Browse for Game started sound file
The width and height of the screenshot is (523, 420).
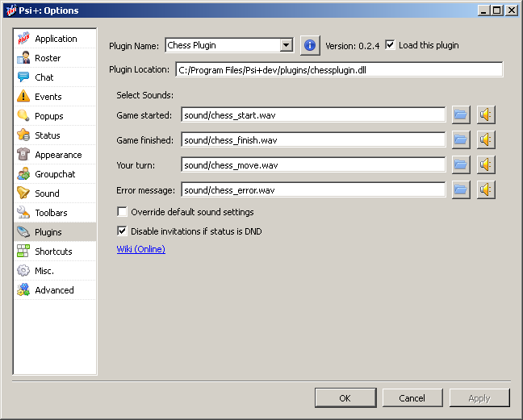click(460, 114)
